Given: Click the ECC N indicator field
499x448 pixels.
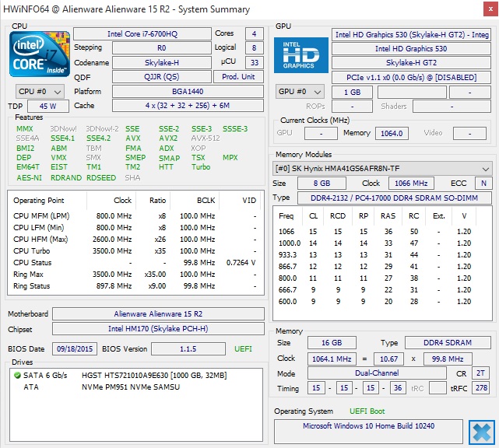Looking at the screenshot, I should click(x=483, y=183).
